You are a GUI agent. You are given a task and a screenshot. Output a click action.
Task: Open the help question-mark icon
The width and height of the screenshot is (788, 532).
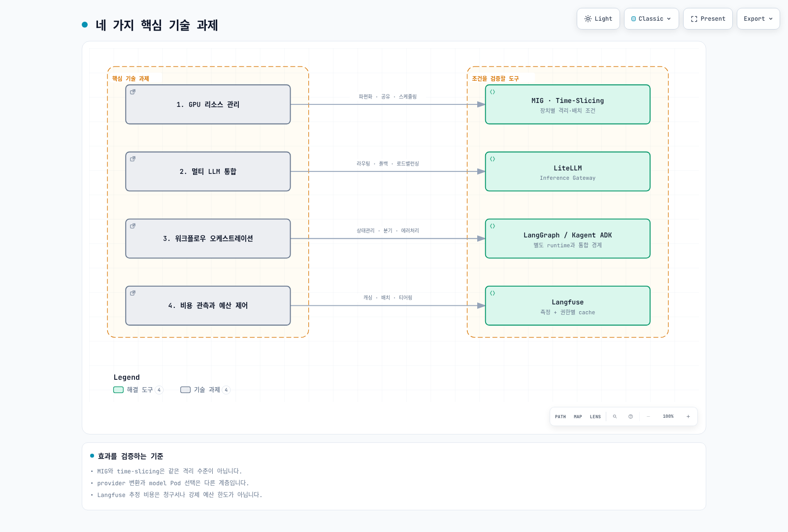coord(630,417)
